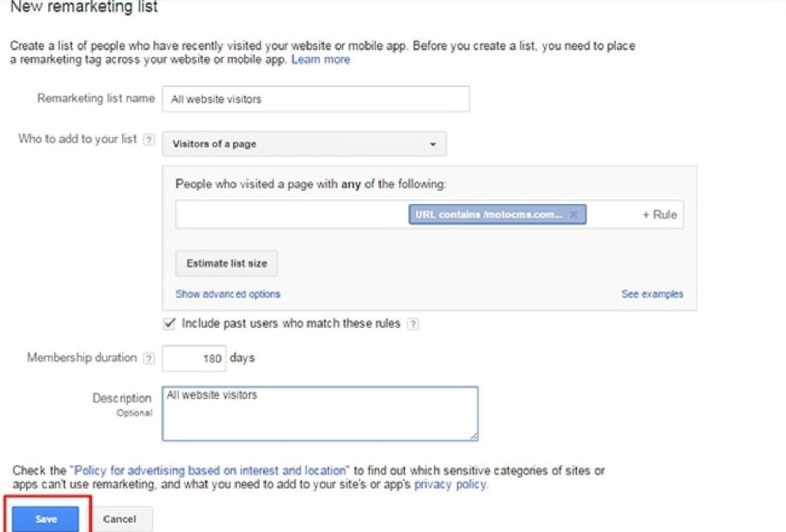Toggle Include past users checkbox
Image resolution: width=786 pixels, height=532 pixels.
(169, 323)
